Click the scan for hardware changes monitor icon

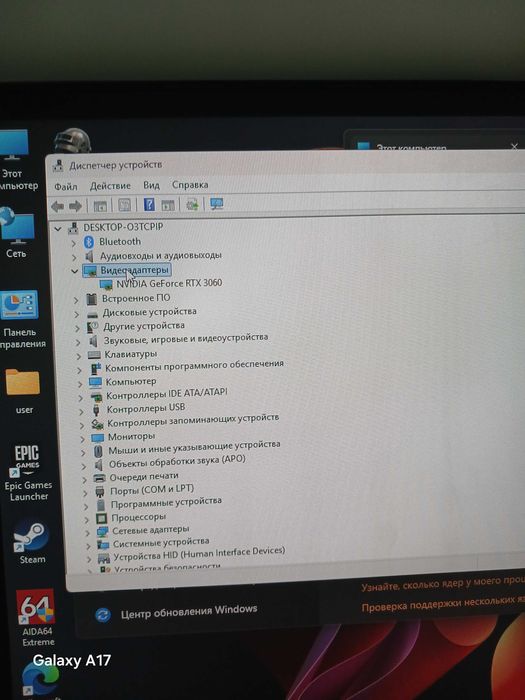217,204
